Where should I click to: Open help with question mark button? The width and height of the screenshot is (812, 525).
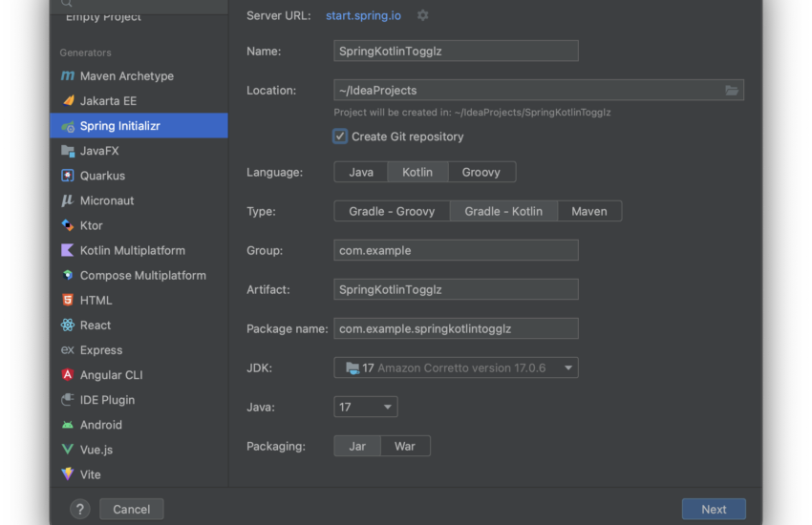pyautogui.click(x=79, y=510)
